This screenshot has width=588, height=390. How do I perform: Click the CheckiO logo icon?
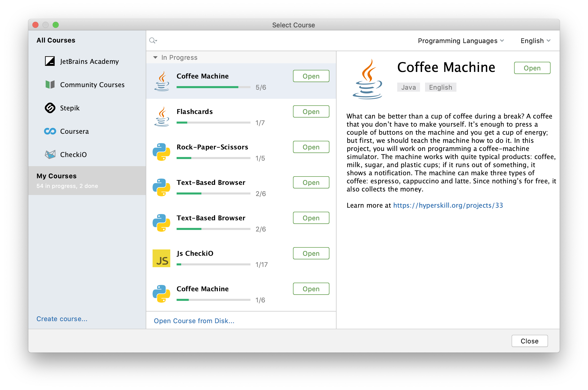tap(50, 154)
